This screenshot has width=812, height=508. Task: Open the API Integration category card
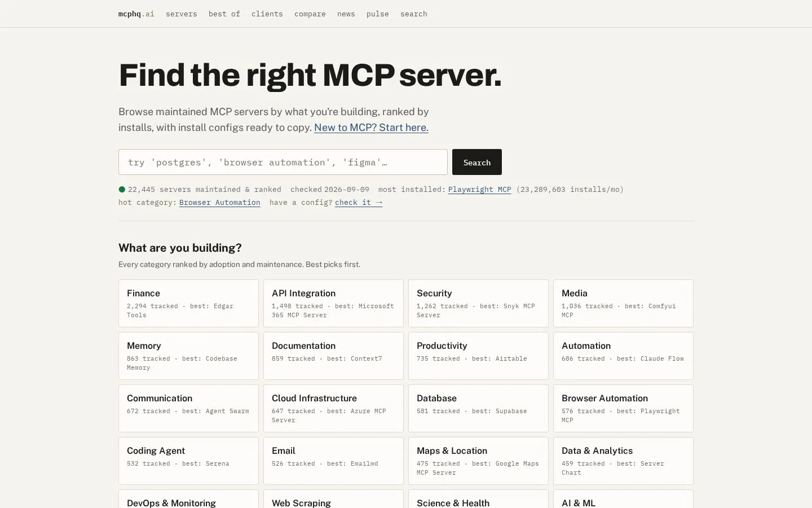coord(333,303)
